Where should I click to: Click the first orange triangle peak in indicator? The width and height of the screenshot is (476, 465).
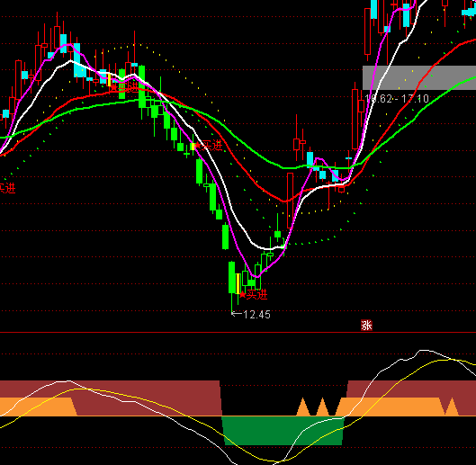tap(302, 407)
